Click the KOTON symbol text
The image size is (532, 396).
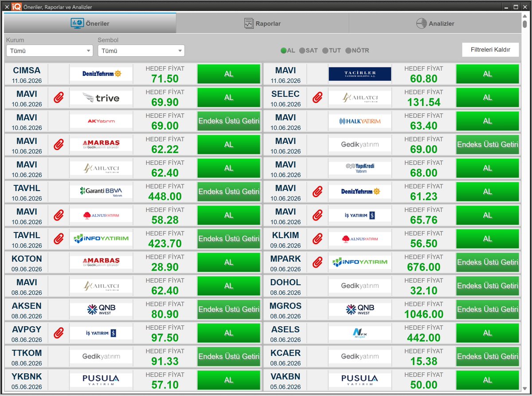[27, 258]
